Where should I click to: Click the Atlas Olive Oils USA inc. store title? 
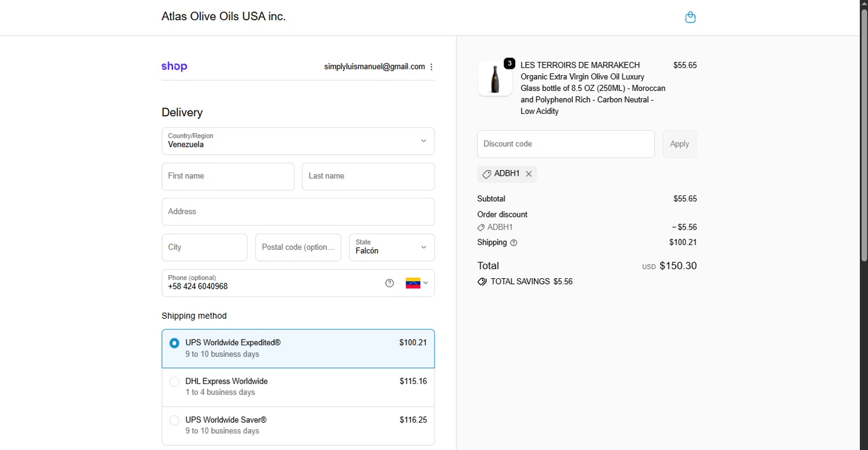[x=223, y=16]
